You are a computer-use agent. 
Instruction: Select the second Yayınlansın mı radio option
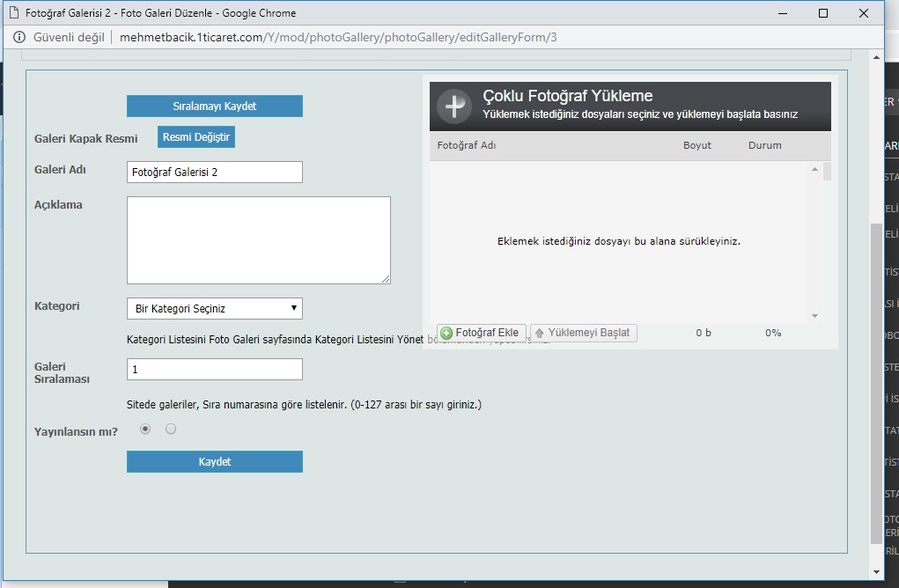[171, 429]
